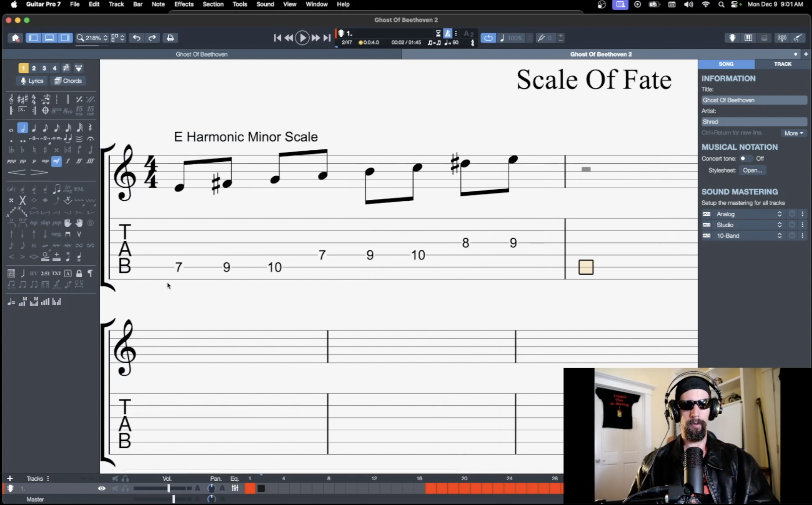812x505 pixels.
Task: Insert a treble clef change
Action: click(x=11, y=99)
